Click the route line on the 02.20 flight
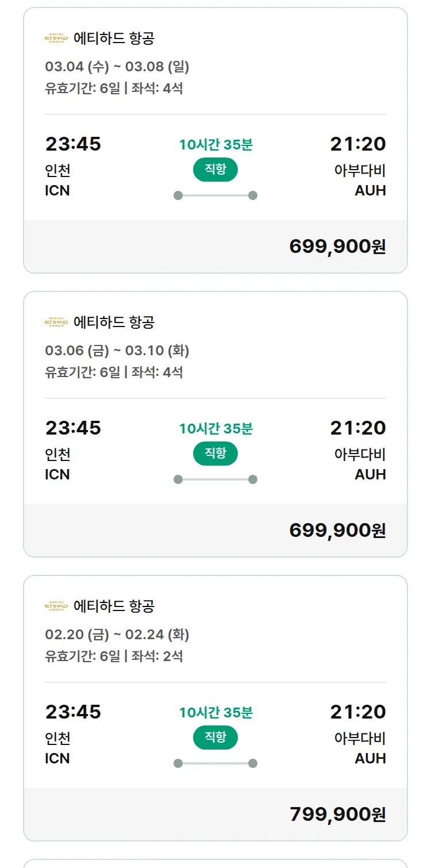Screen dimensions: 431x868 point(215,763)
